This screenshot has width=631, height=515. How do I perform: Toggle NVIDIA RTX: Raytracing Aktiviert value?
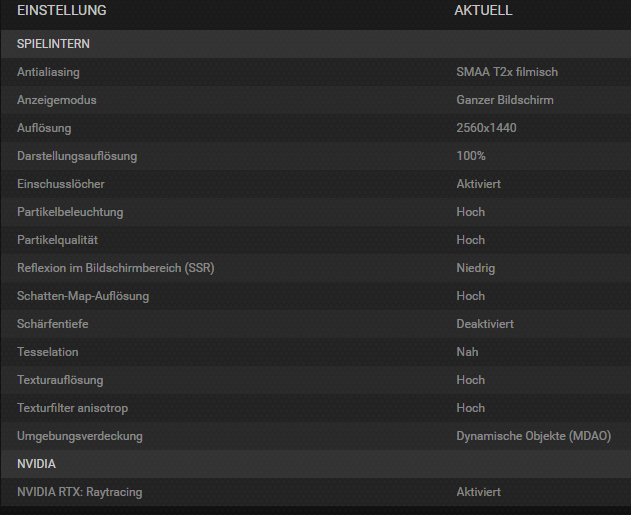(x=478, y=492)
